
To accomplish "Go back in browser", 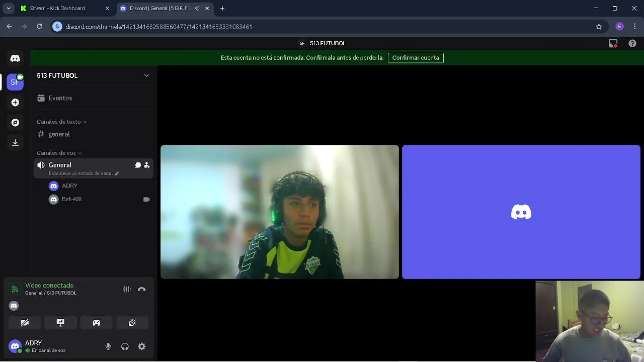I will click(9, 27).
